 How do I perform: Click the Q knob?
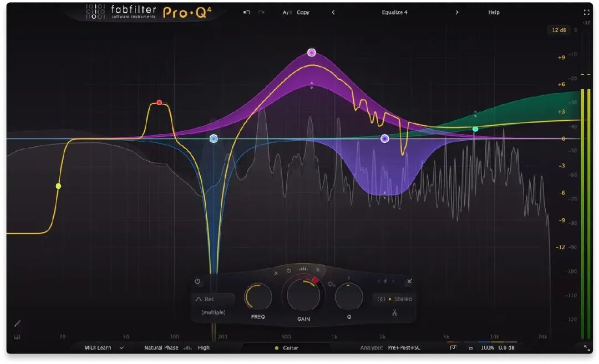tap(349, 296)
